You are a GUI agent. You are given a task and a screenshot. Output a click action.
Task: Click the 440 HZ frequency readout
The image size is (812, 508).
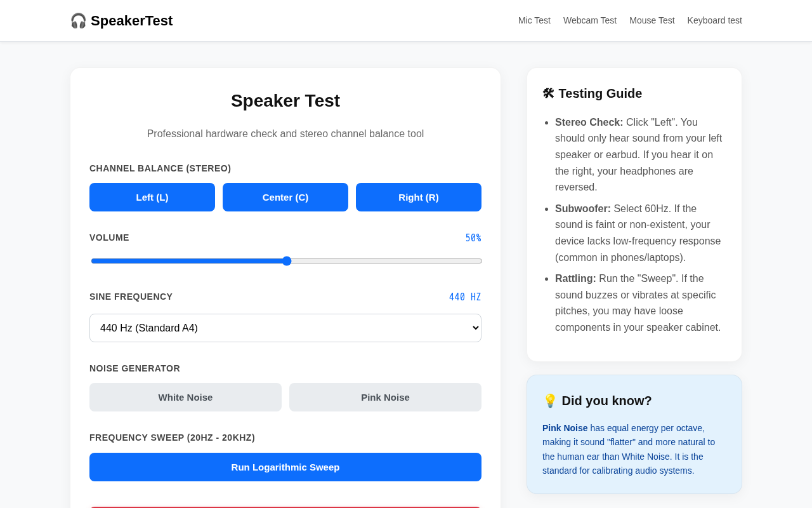click(465, 297)
